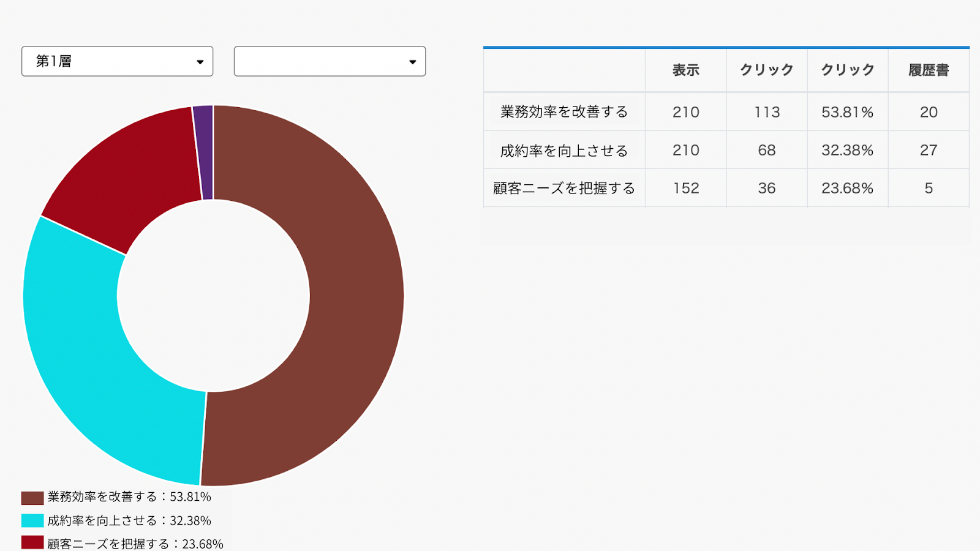
Task: Click the 表示 value 152 cell
Action: (685, 188)
